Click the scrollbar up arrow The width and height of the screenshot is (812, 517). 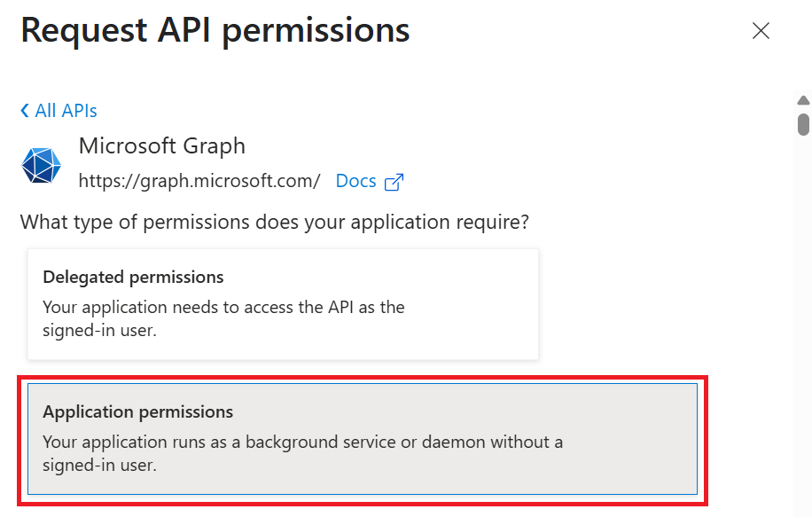click(803, 100)
